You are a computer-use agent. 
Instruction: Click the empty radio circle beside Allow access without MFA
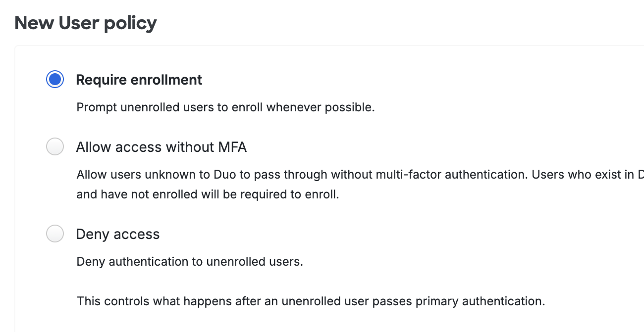(x=55, y=146)
